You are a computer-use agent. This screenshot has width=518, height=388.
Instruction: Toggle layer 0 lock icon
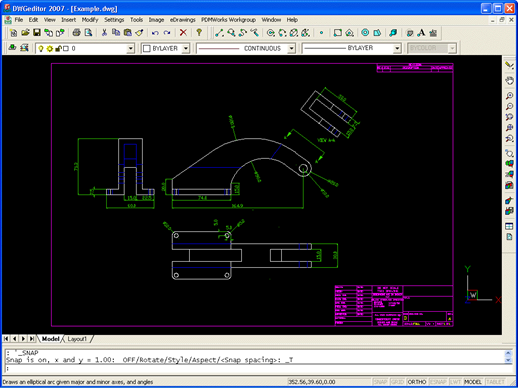coord(58,49)
